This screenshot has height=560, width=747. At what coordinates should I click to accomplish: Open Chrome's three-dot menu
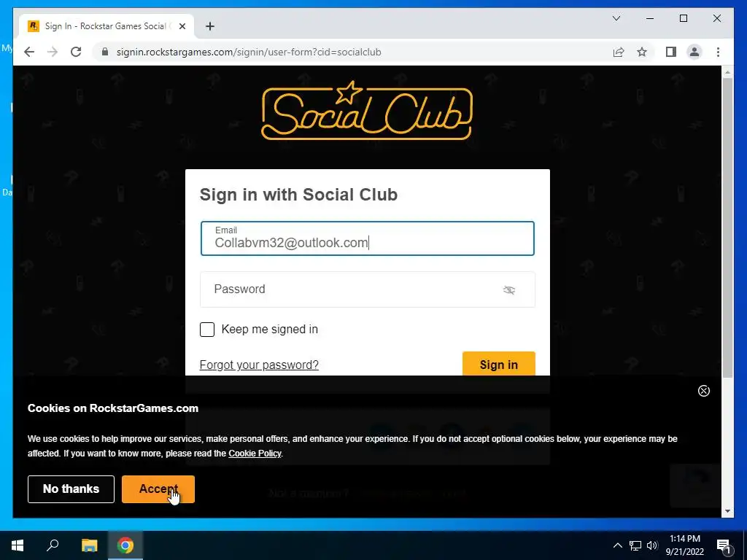(718, 52)
